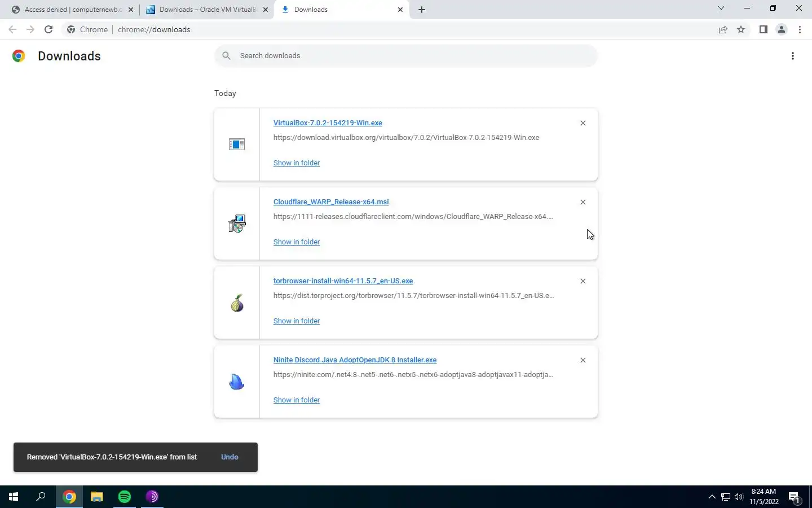Remove torbrowser-install download from list
812x508 pixels.
pyautogui.click(x=583, y=281)
